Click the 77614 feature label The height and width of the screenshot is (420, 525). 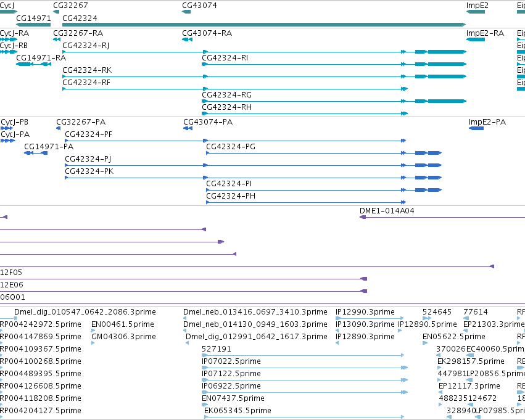coord(476,312)
